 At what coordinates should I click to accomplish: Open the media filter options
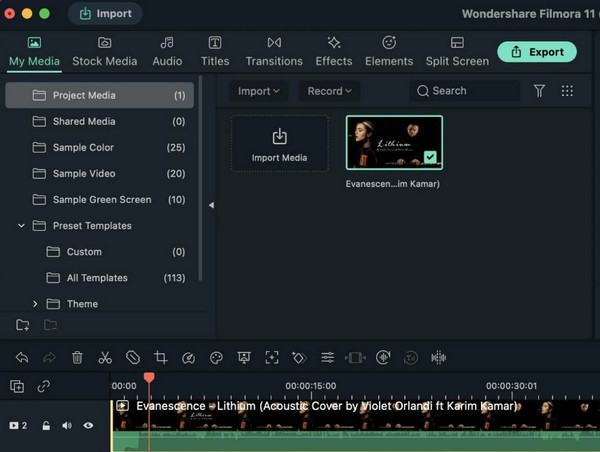(539, 91)
